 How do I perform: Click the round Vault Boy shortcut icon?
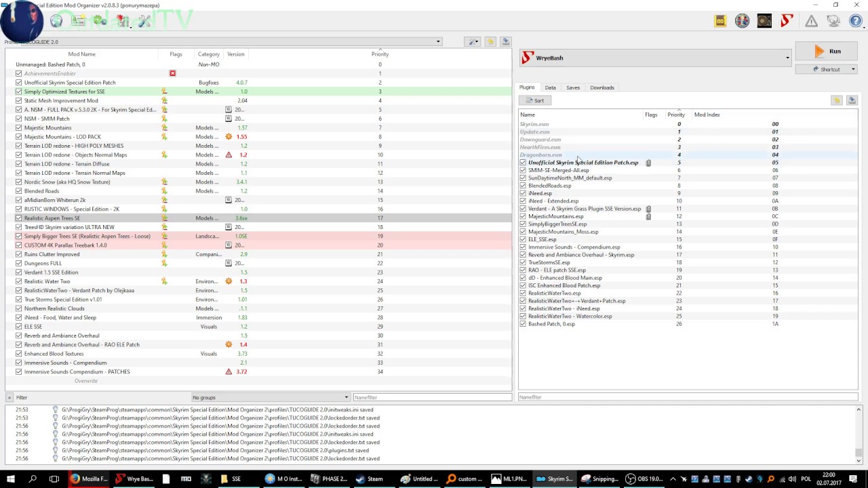(743, 21)
